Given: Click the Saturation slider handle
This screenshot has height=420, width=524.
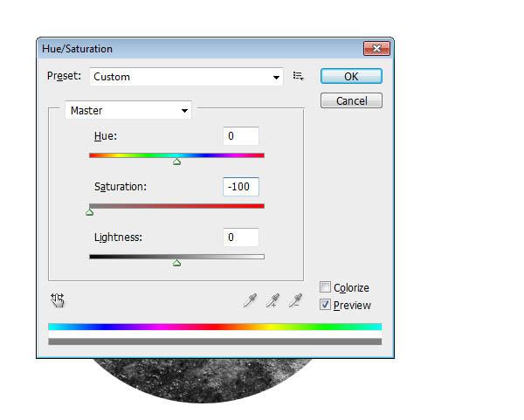Looking at the screenshot, I should pos(90,212).
